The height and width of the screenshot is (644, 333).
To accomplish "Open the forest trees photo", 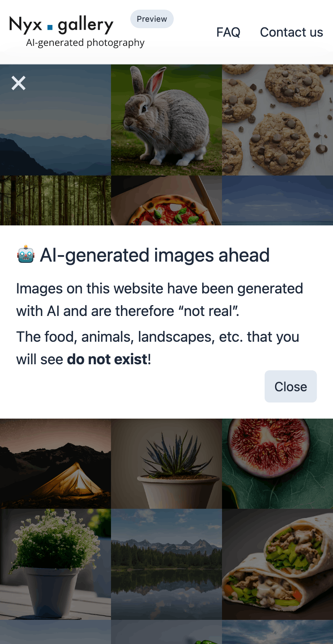I will (55, 200).
